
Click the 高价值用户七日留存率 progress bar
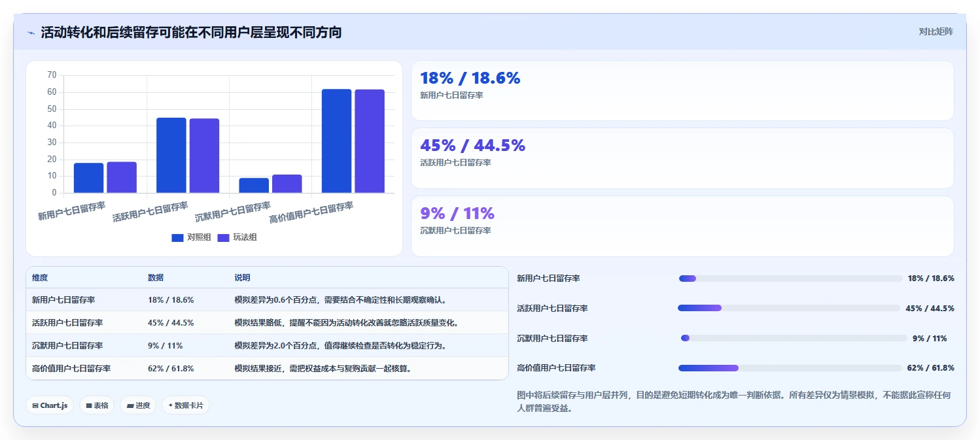tap(790, 368)
